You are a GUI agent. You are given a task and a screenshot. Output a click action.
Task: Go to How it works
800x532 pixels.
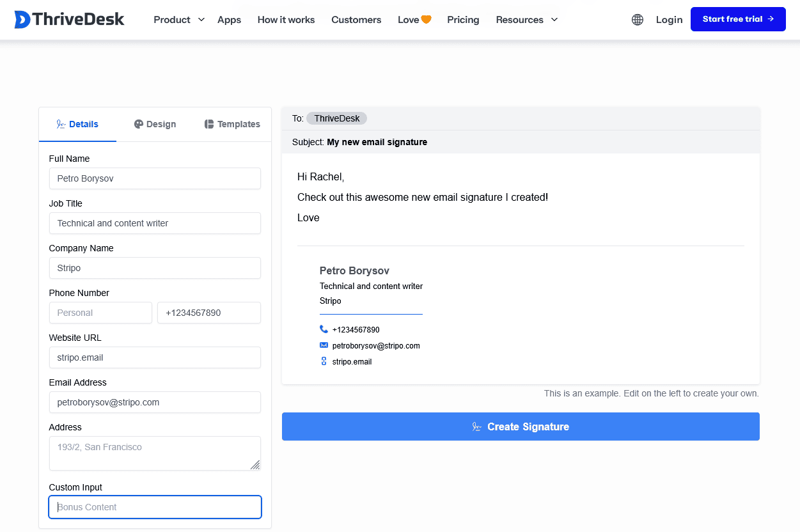286,20
